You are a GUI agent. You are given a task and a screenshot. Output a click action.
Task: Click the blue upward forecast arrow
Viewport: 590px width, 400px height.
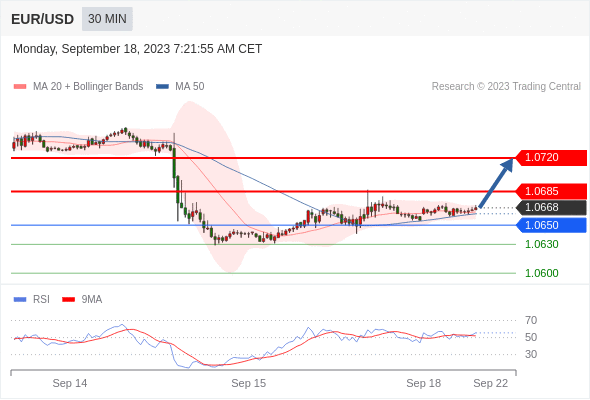[x=496, y=183]
